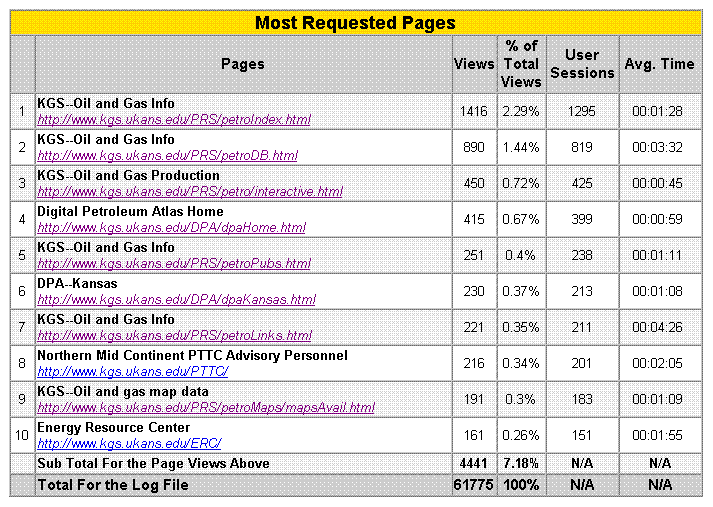
Task: Click 'KGS--Oil and gas map data' title
Action: tap(123, 392)
